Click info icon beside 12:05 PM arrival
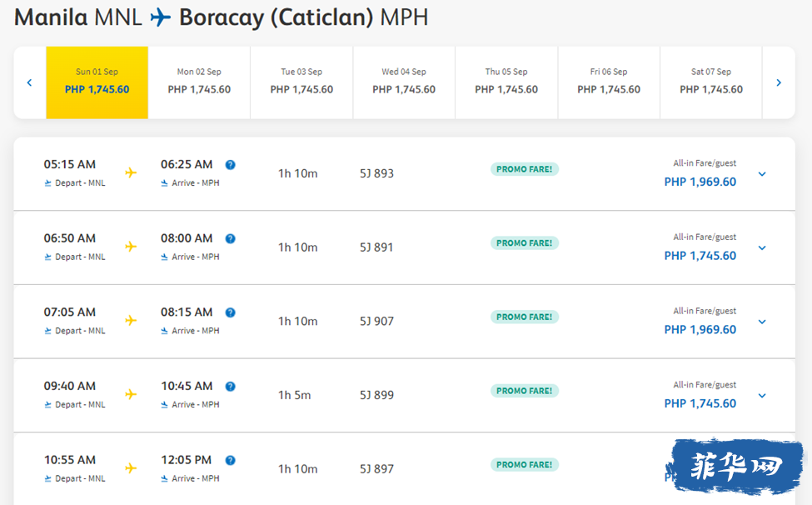Image resolution: width=812 pixels, height=505 pixels. 231,460
